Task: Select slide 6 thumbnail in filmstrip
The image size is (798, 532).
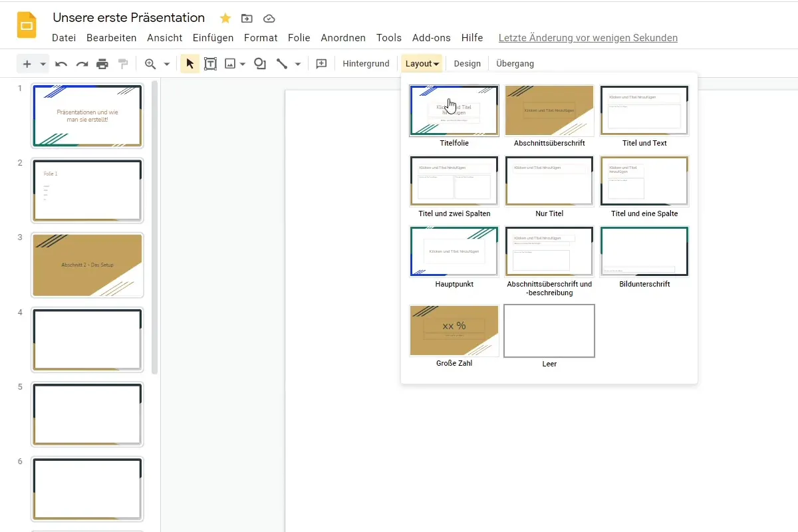Action: tap(87, 489)
